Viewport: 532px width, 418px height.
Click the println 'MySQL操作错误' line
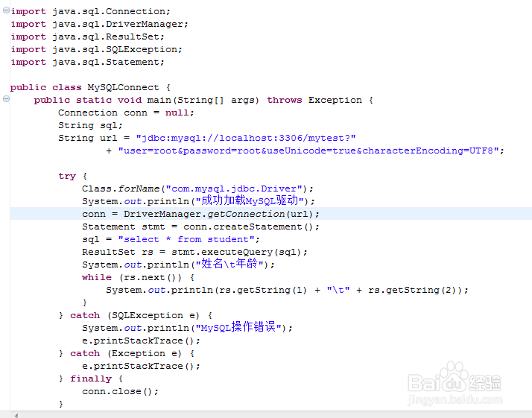pyautogui.click(x=187, y=328)
